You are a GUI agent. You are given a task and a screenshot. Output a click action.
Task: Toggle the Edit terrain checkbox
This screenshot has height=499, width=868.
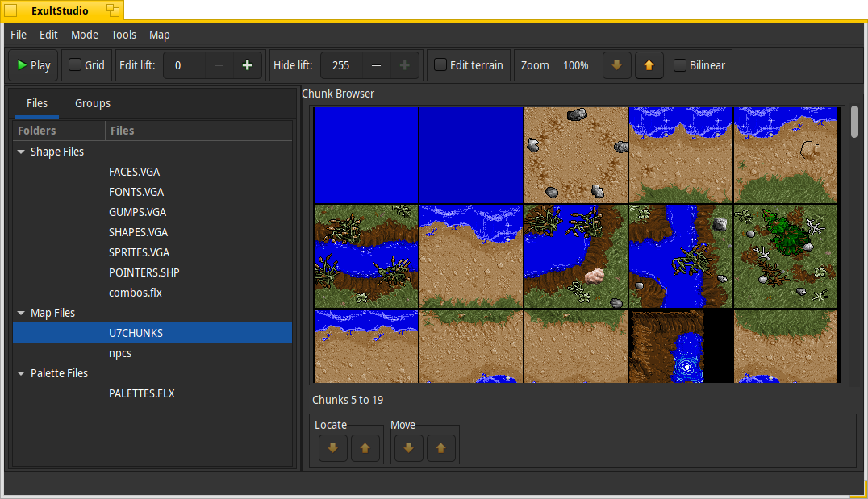tap(440, 65)
